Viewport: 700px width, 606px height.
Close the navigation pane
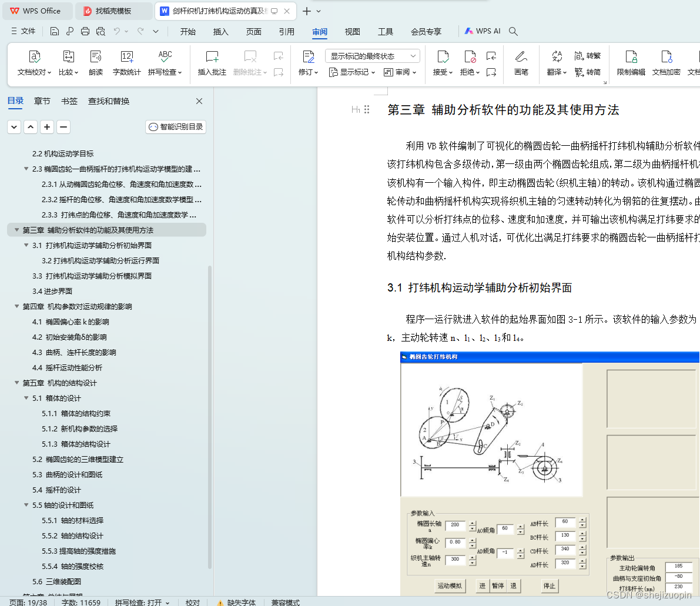(199, 101)
